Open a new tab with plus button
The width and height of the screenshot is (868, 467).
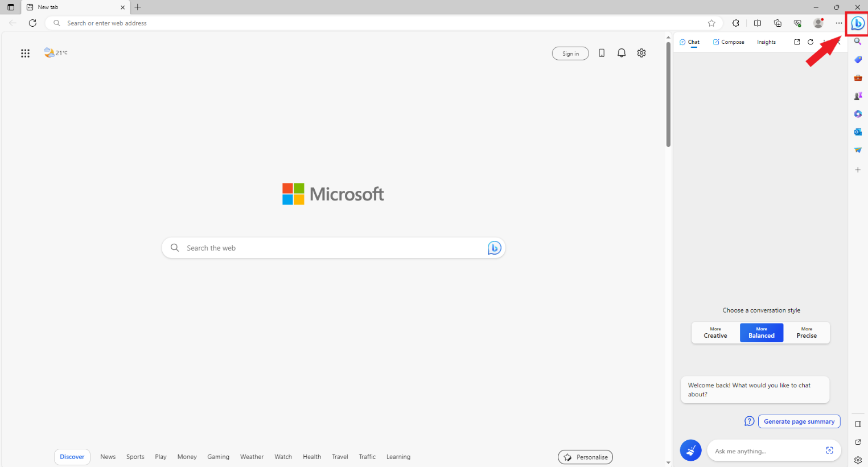(x=138, y=7)
